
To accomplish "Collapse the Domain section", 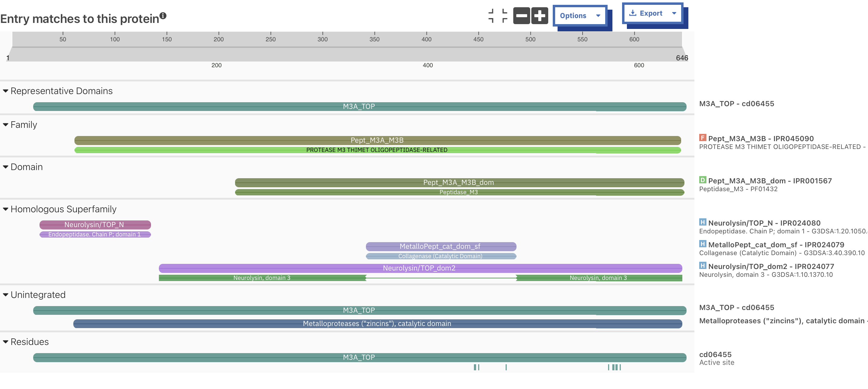I will [x=6, y=167].
